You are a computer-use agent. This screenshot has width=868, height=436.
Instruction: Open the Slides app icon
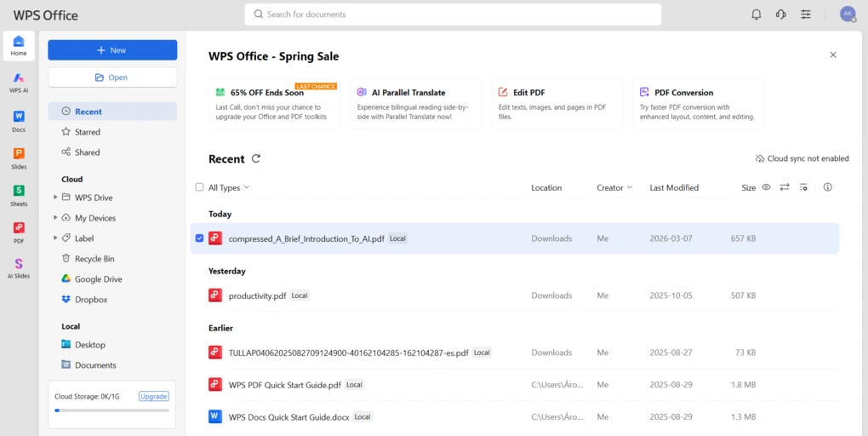click(x=19, y=158)
